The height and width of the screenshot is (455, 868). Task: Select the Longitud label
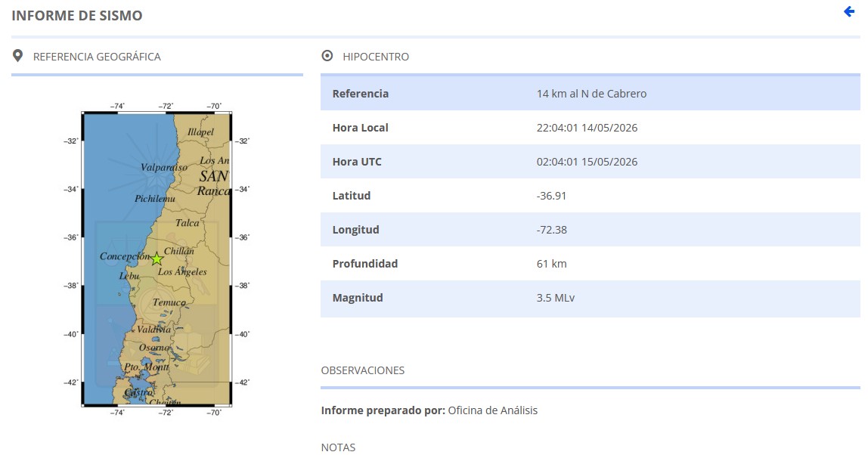click(x=356, y=230)
